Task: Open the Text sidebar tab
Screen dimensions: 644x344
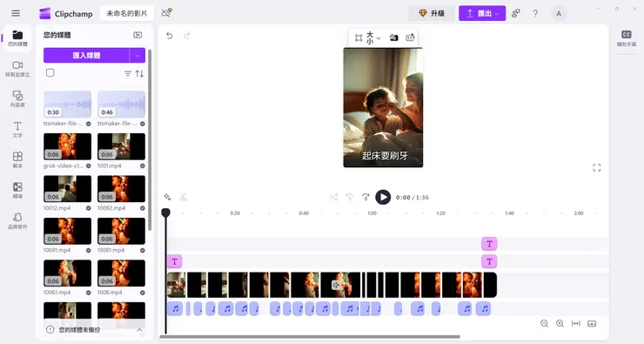Action: point(17,130)
